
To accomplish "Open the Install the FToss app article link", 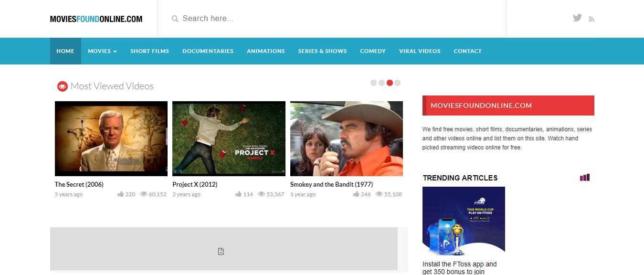I will (x=460, y=268).
